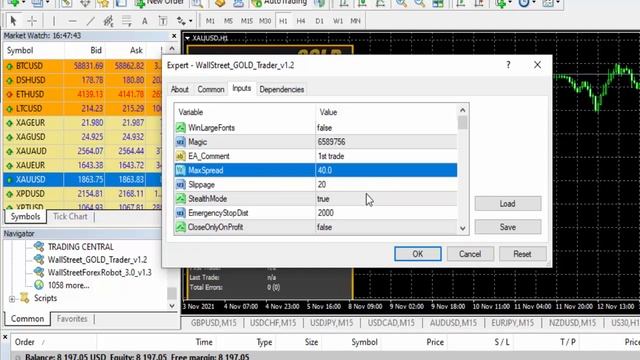Open the arrows tool dropdown arrow

tap(191, 21)
